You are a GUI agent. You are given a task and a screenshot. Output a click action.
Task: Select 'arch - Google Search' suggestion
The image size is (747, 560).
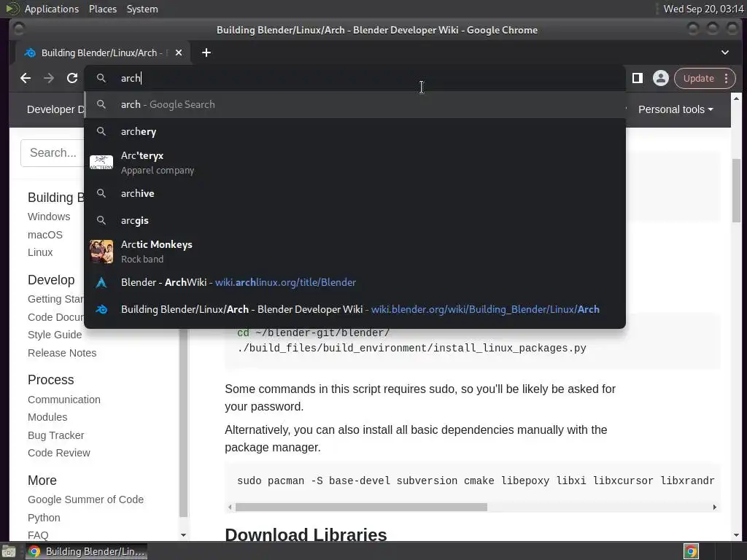tap(355, 104)
